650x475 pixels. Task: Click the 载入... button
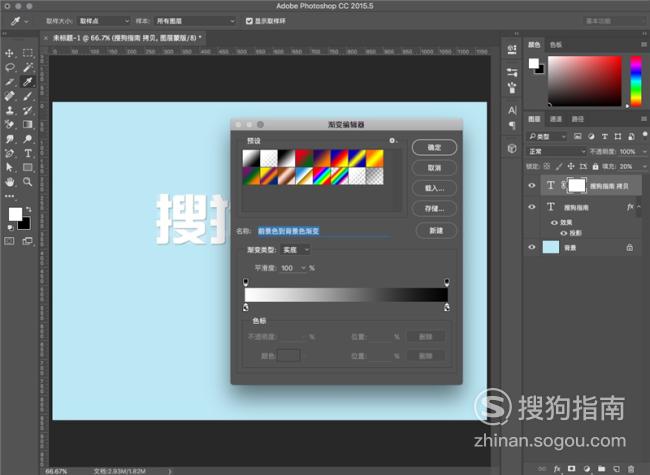(x=434, y=188)
